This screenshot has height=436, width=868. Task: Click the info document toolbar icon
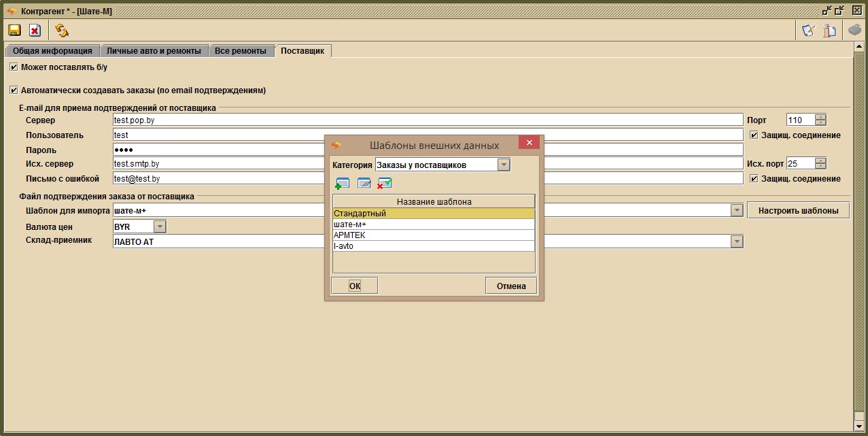tap(829, 30)
